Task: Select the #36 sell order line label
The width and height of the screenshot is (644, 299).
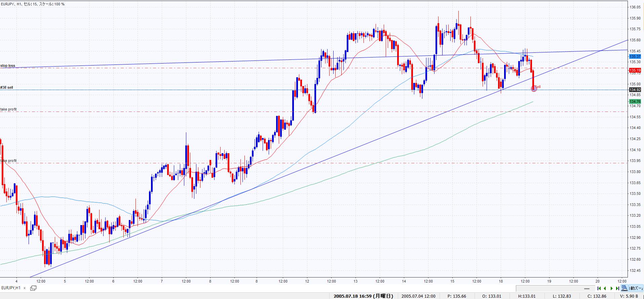Action: [7, 87]
